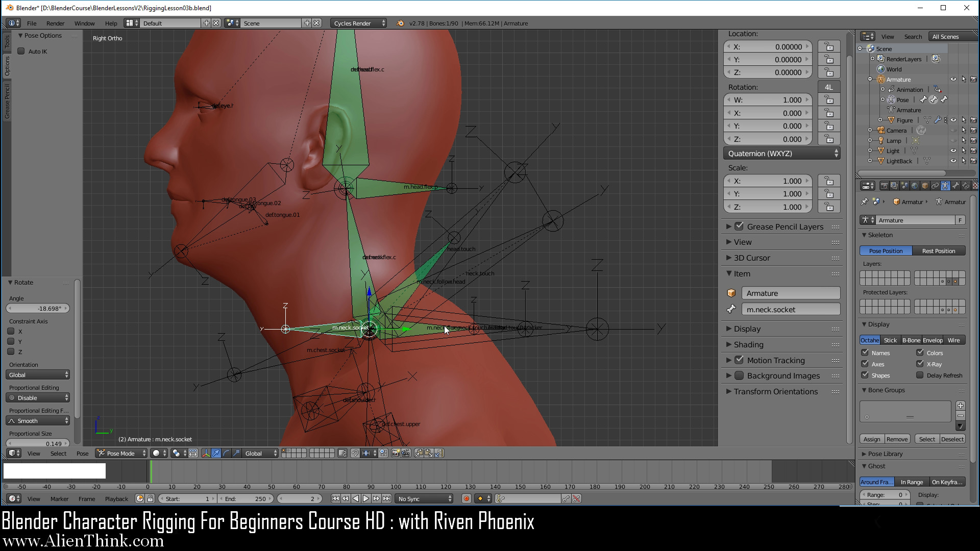Open the Quaternion (WXYZ) rotation mode dropdown
This screenshot has height=551, width=980.
782,153
